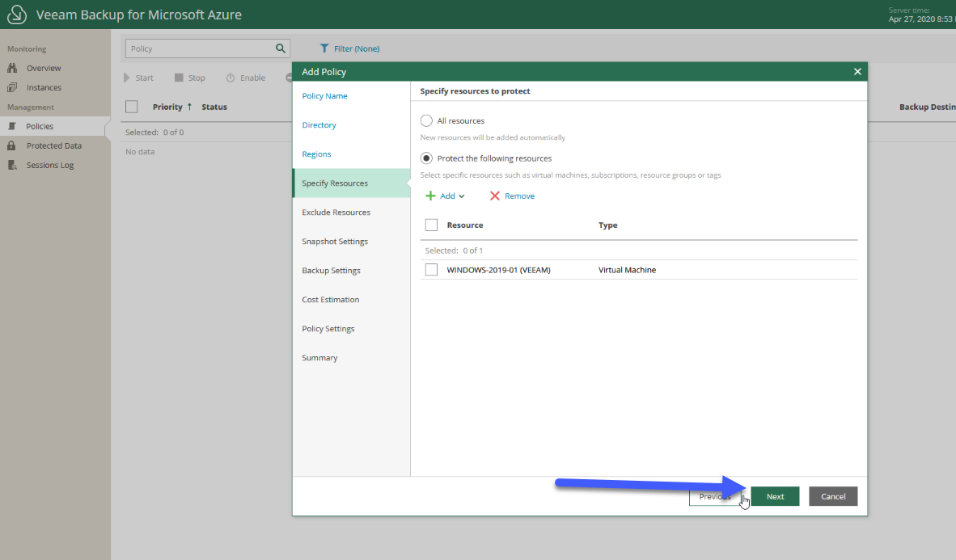
Task: Expand the Add dropdown arrow
Action: click(x=462, y=196)
